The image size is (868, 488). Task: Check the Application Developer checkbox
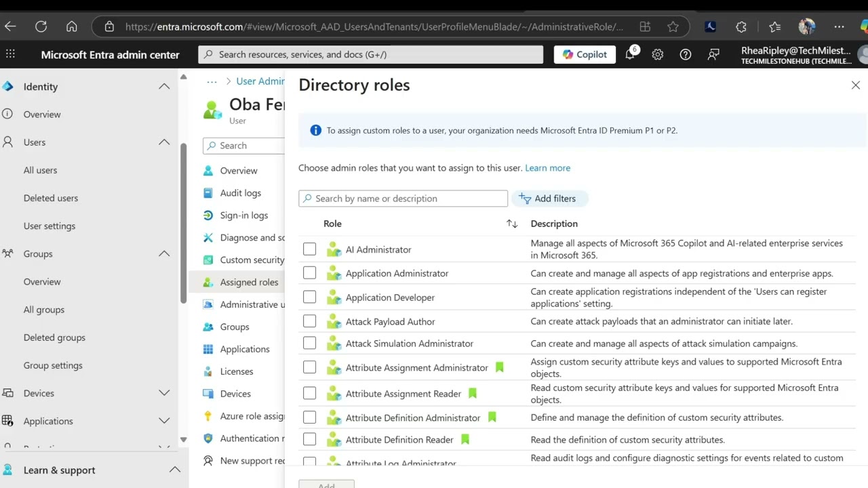pos(309,297)
